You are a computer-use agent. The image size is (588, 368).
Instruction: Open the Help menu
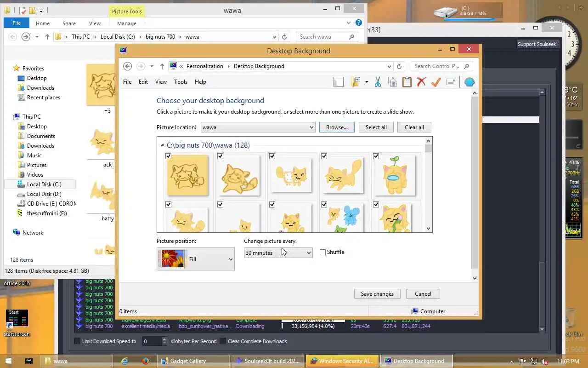pyautogui.click(x=200, y=82)
